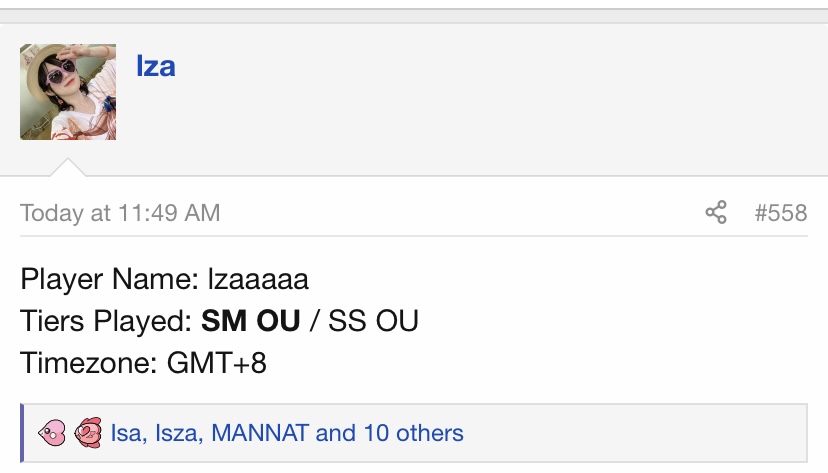Click the Timezone label
Viewport: 828px width, 473px height.
point(89,363)
